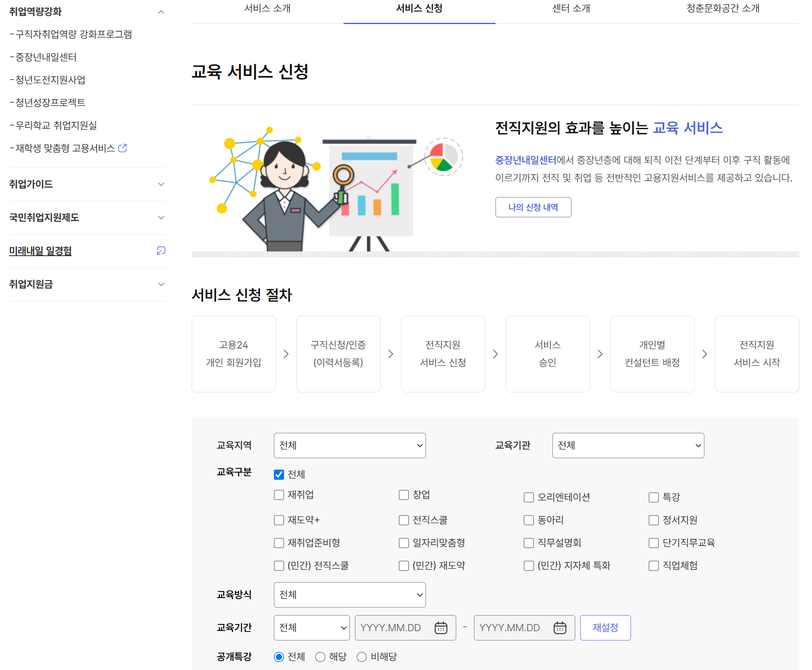Viewport: 812px width, 670px height.
Task: Open the calendar picker for the end date
Action: tap(560, 627)
